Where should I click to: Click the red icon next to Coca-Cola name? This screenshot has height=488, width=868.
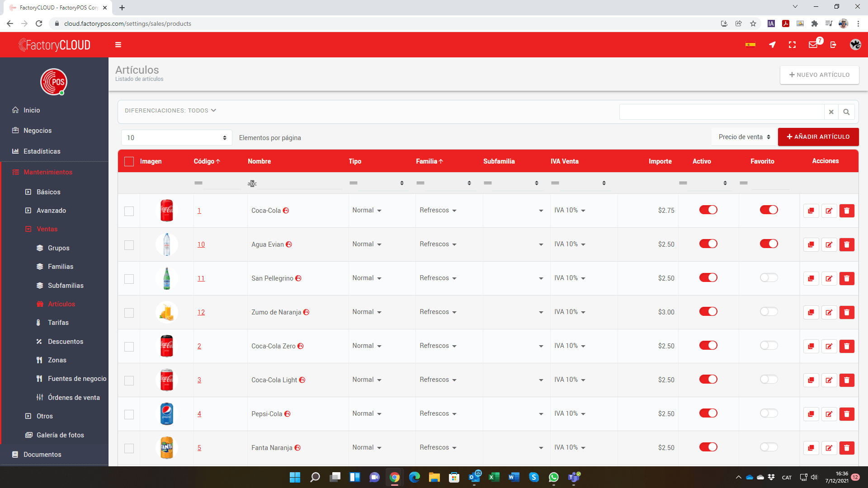[286, 211]
